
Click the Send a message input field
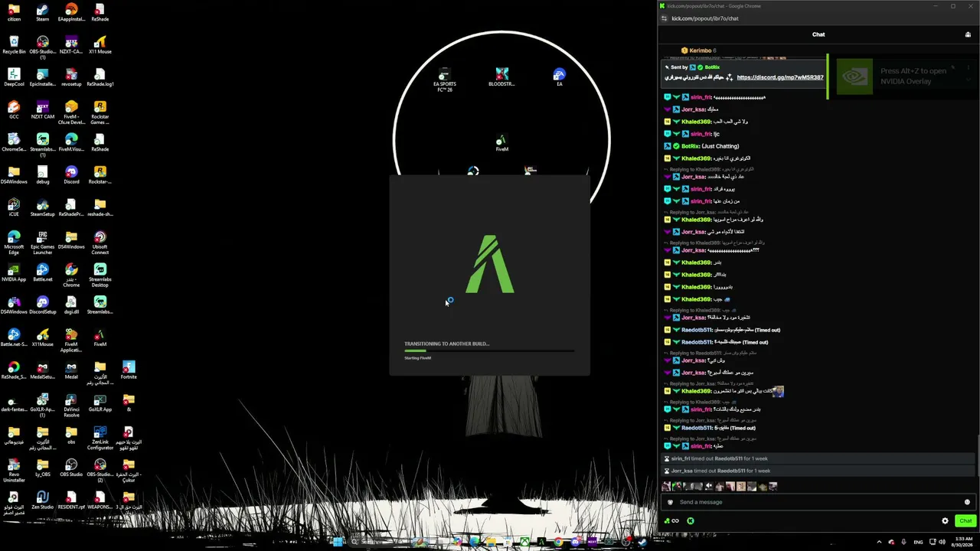pos(819,502)
